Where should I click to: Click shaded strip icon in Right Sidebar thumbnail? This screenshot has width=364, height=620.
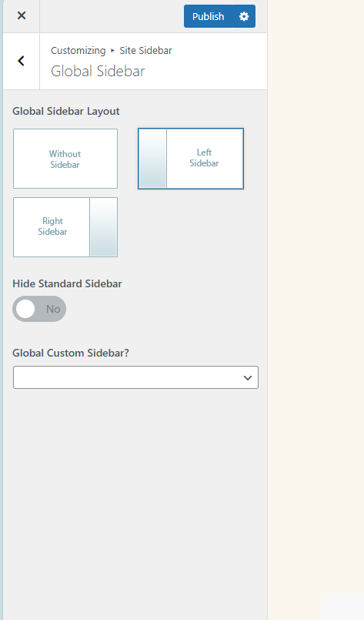click(x=104, y=227)
